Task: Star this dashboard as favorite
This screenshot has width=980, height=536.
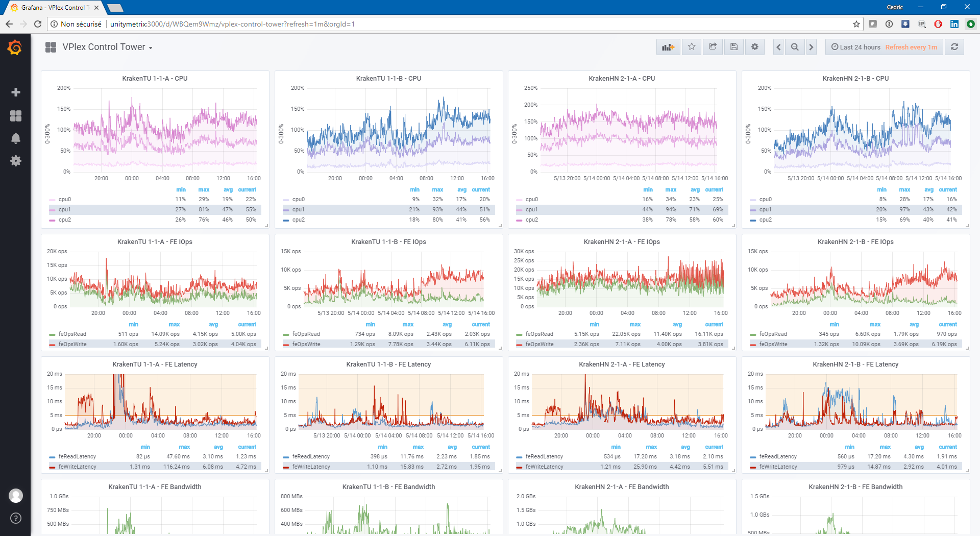Action: [x=692, y=47]
